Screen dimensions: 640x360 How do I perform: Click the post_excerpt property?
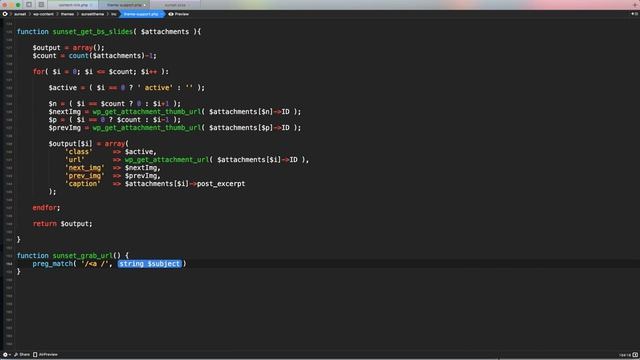pos(221,184)
